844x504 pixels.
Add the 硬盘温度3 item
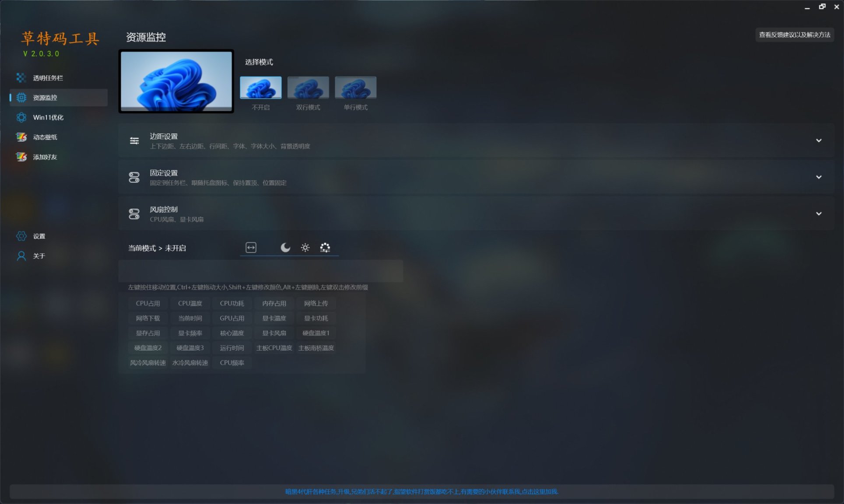[x=190, y=348]
